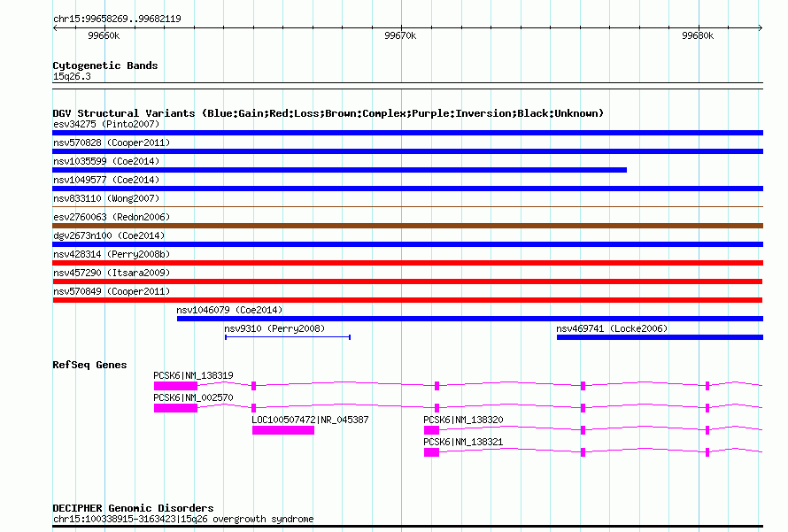Click the right arrowhead of the coordinate ruler
The width and height of the screenshot is (788, 532).
761,28
